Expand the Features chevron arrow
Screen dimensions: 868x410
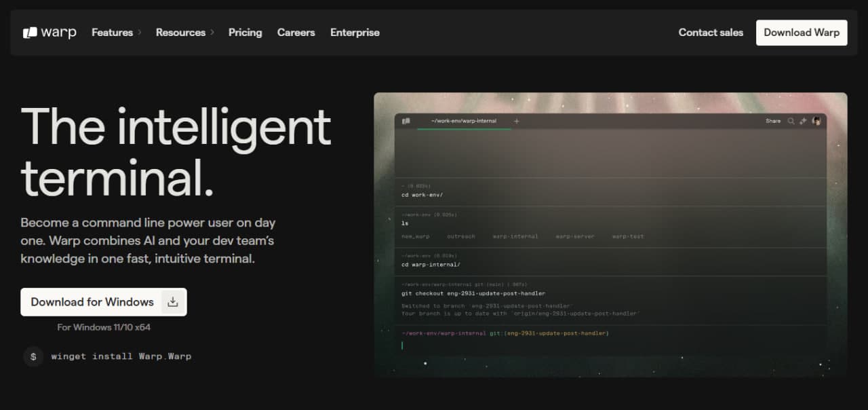click(140, 33)
